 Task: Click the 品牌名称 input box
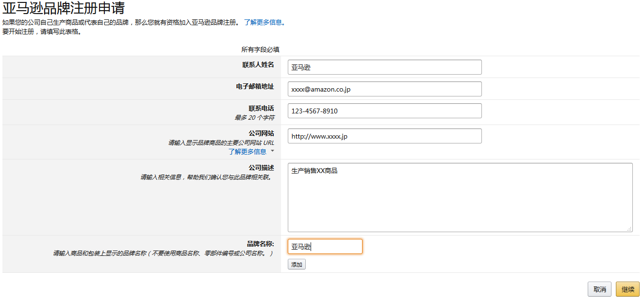click(x=325, y=247)
